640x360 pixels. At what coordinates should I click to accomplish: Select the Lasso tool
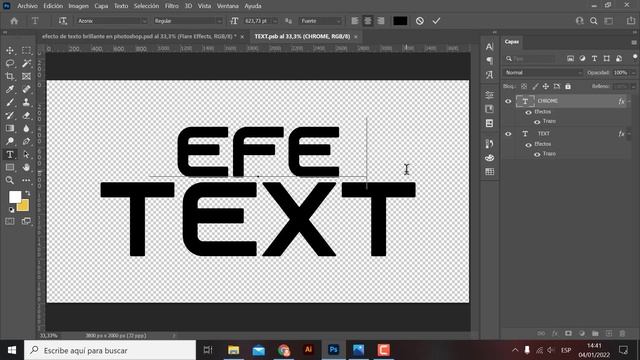10,63
